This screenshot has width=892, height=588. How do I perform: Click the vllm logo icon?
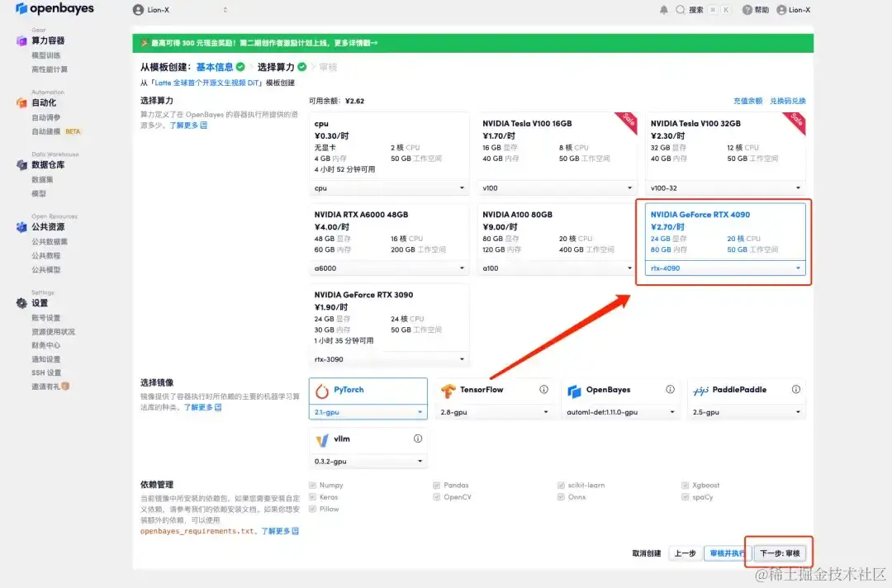point(322,440)
